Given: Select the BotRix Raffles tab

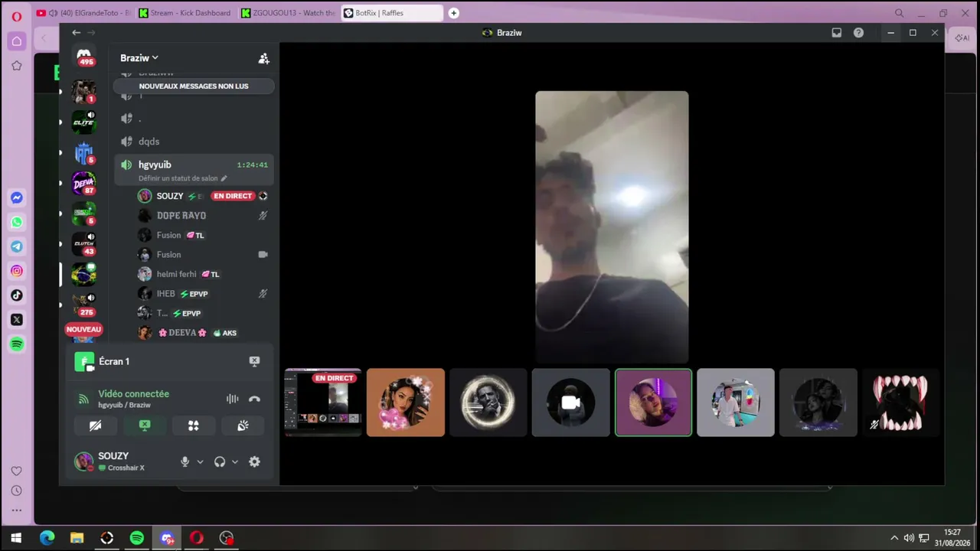Looking at the screenshot, I should tap(391, 13).
